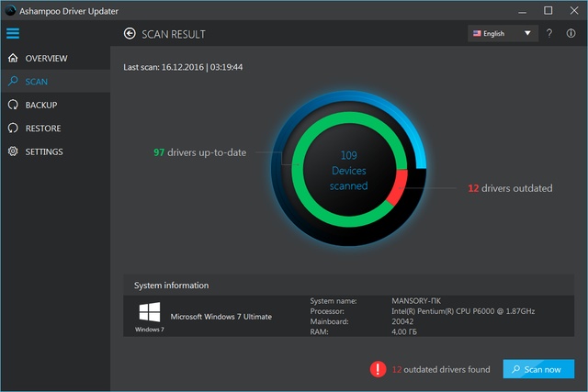This screenshot has width=588, height=392.
Task: Select the Scan menu item
Action: 37,82
